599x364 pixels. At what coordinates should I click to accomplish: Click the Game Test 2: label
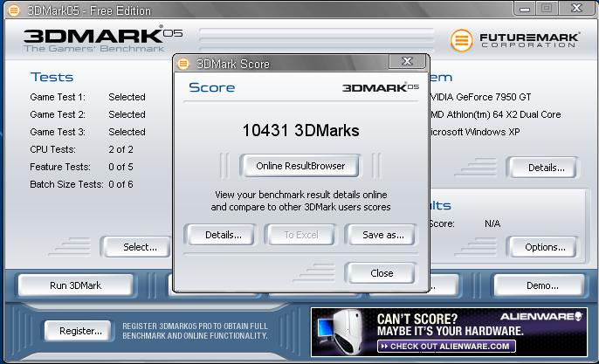pos(58,114)
